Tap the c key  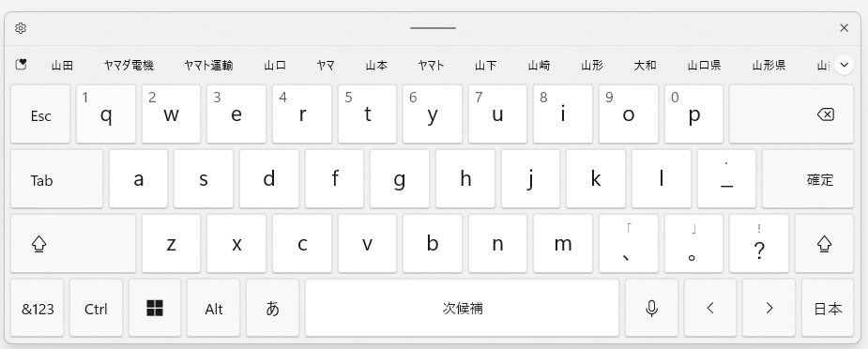pyautogui.click(x=302, y=243)
